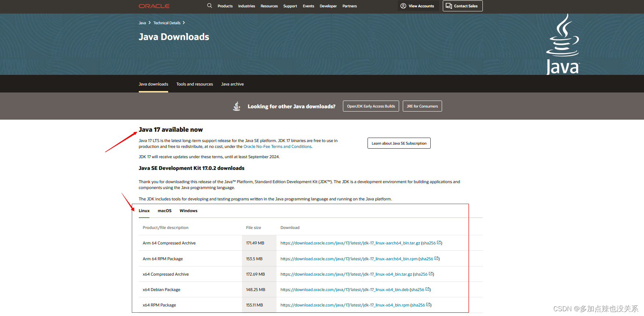
Task: Open the Partners menu
Action: click(350, 6)
